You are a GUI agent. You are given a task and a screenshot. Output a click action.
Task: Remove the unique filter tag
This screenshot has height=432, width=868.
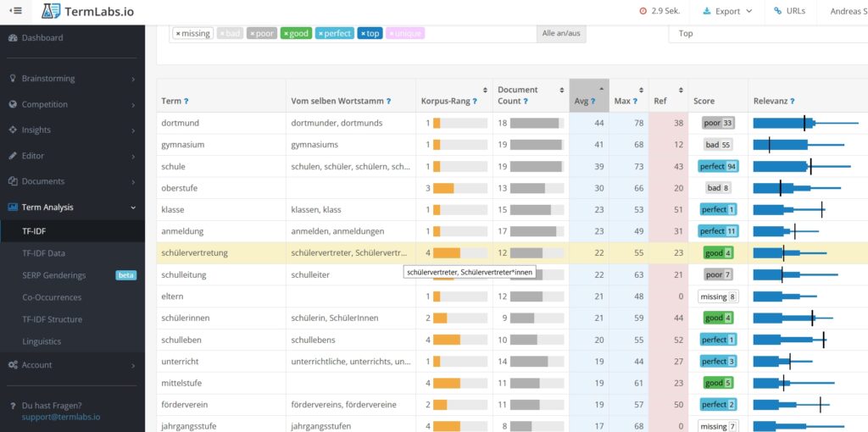[x=392, y=34]
